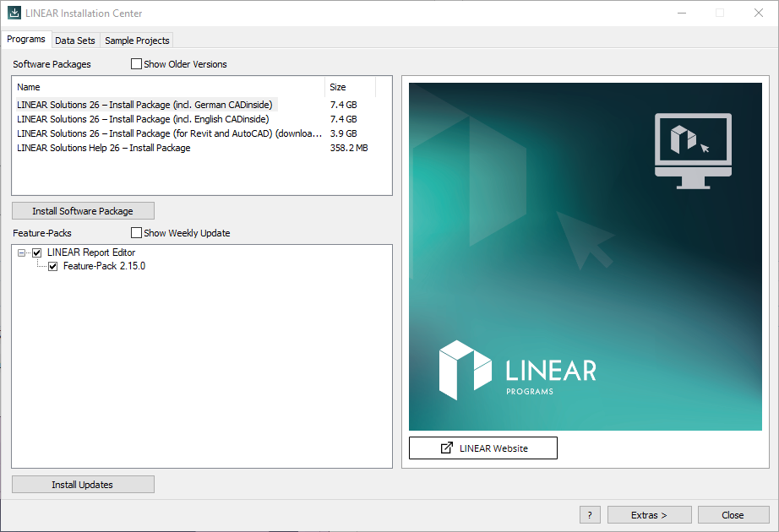Open the Sample Projects tab
This screenshot has height=532, width=779.
click(x=137, y=41)
